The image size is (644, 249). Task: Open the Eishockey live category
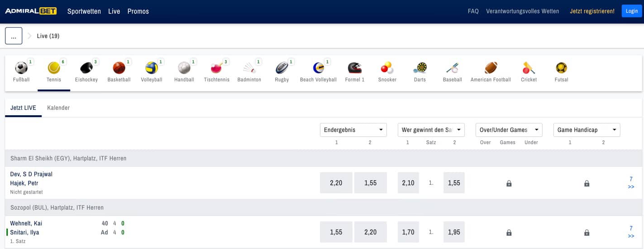(x=86, y=68)
